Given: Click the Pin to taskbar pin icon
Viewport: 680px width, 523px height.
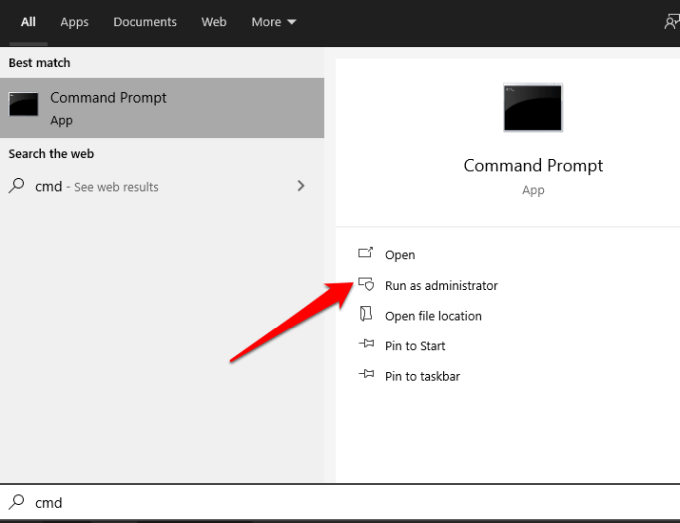Looking at the screenshot, I should pos(366,376).
